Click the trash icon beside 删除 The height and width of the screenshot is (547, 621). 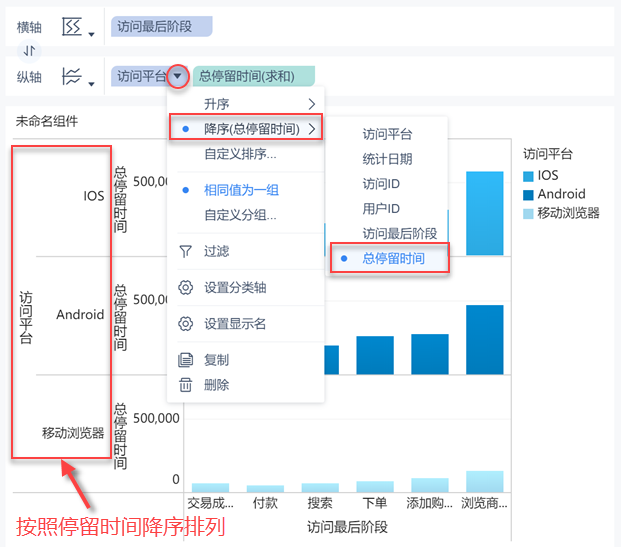pos(185,385)
